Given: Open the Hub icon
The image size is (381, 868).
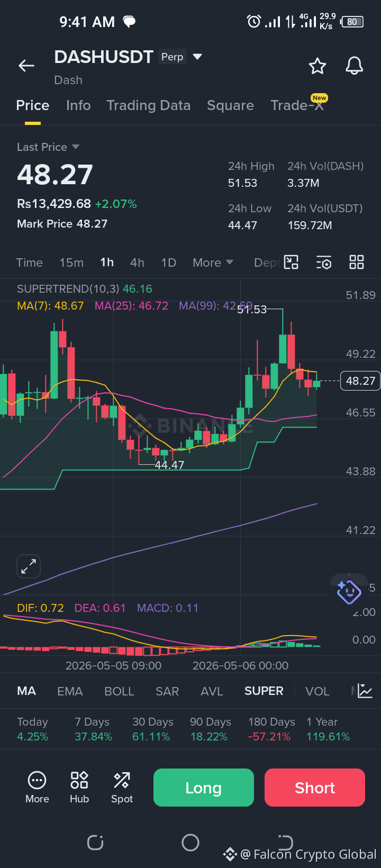Looking at the screenshot, I should 79,788.
